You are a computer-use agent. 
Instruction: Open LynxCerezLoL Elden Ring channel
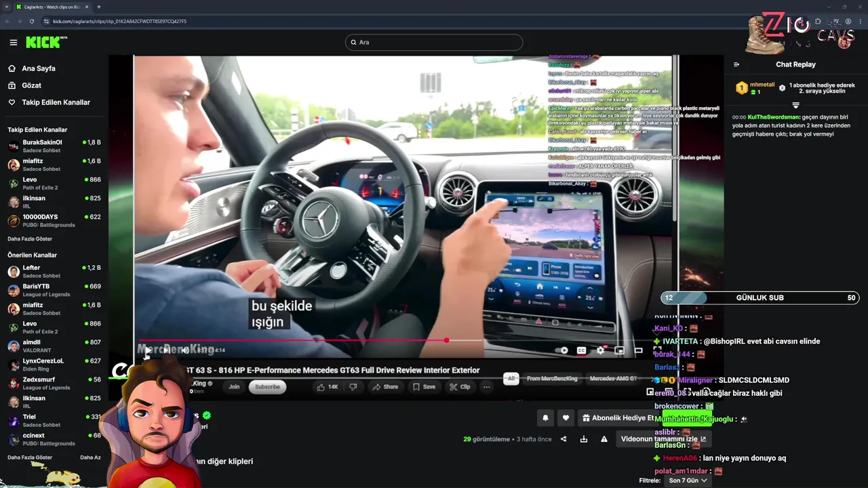tap(54, 364)
